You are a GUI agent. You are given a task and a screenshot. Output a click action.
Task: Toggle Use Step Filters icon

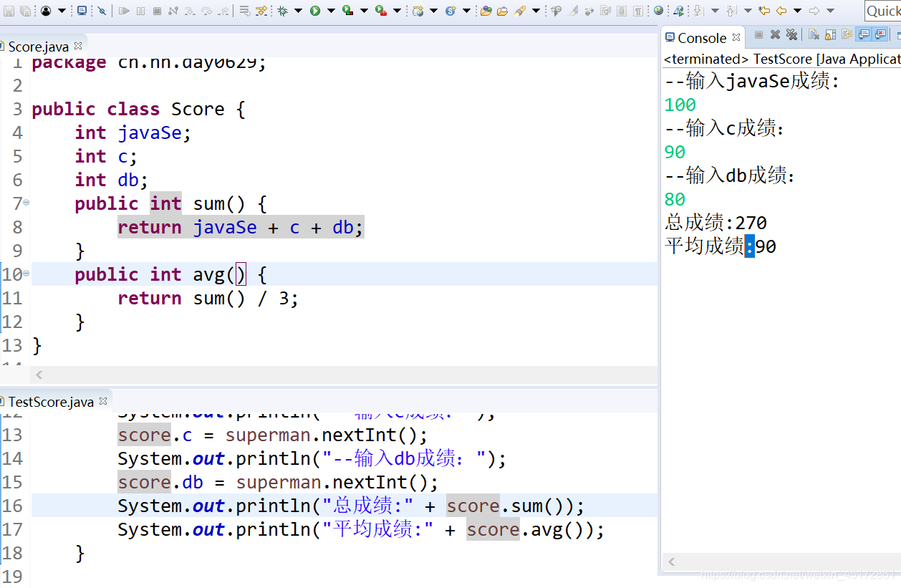(x=261, y=11)
